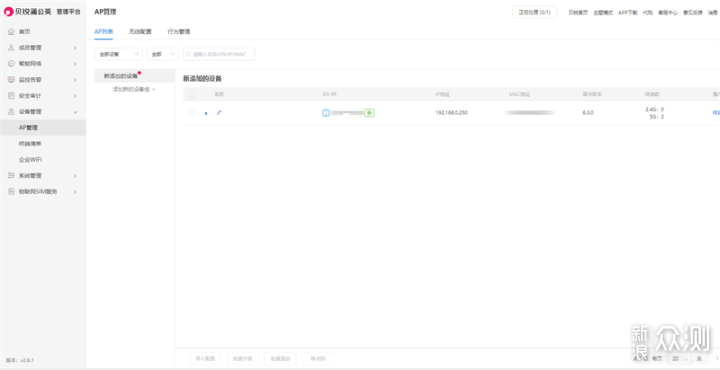The height and width of the screenshot is (370, 720).
Task: Switch to the AP列表 tab
Action: click(103, 32)
